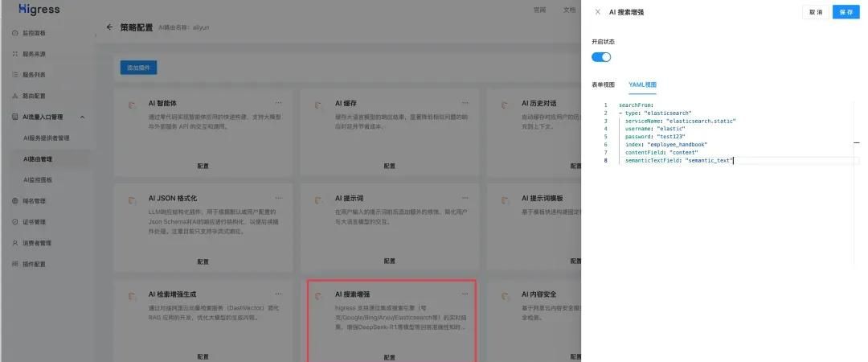Click YAML line password: "test123"
868x362 pixels.
656,137
